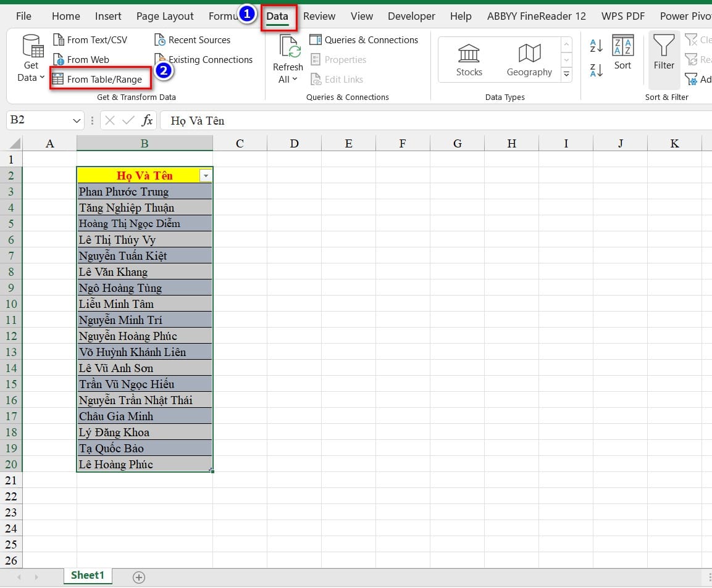Select From Text/CSV import icon

[x=59, y=40]
